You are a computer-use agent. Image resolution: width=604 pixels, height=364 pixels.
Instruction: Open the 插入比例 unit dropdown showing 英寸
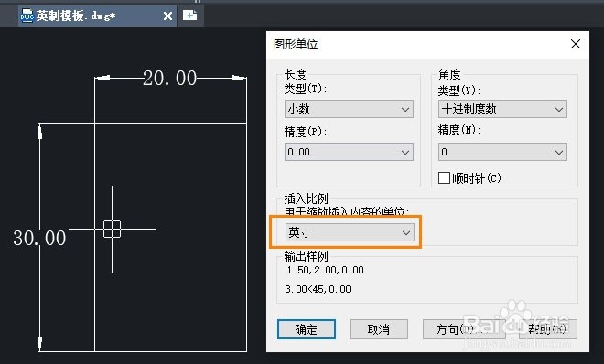click(x=350, y=232)
